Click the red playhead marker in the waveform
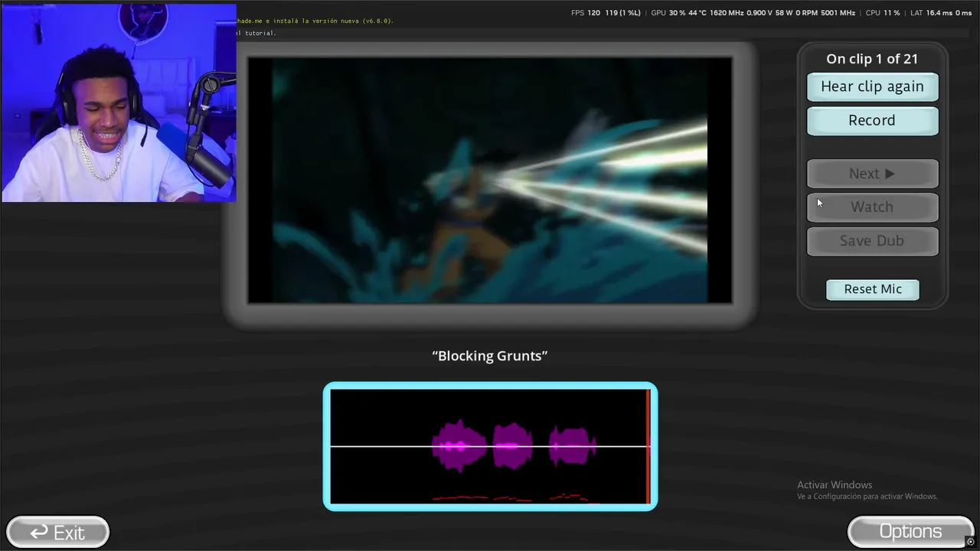980x551 pixels. [648, 446]
